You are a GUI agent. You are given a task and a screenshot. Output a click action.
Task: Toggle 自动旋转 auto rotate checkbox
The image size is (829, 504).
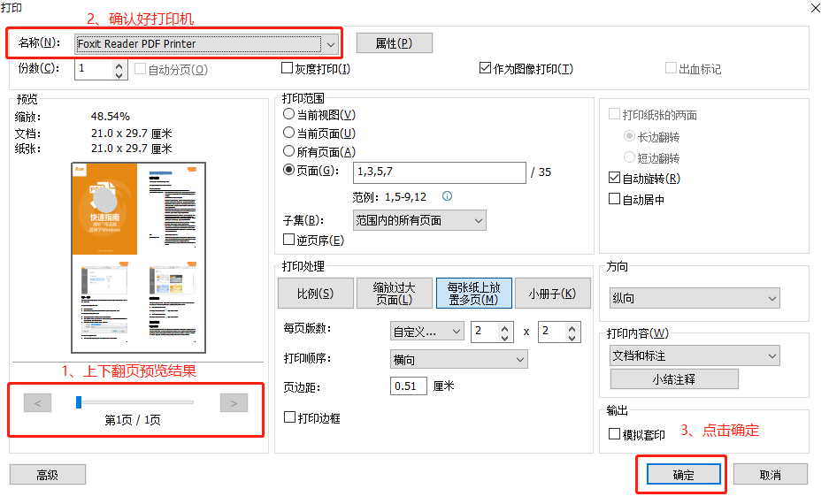pos(614,178)
